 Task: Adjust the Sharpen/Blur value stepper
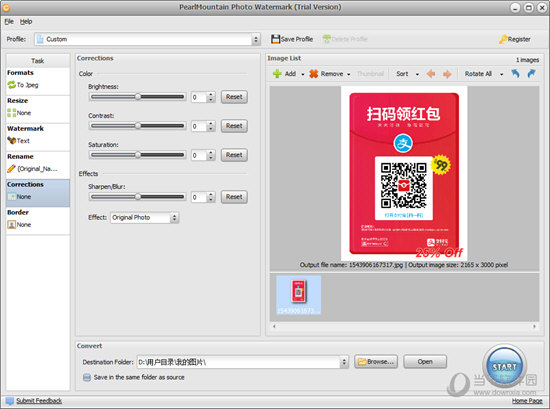210,197
